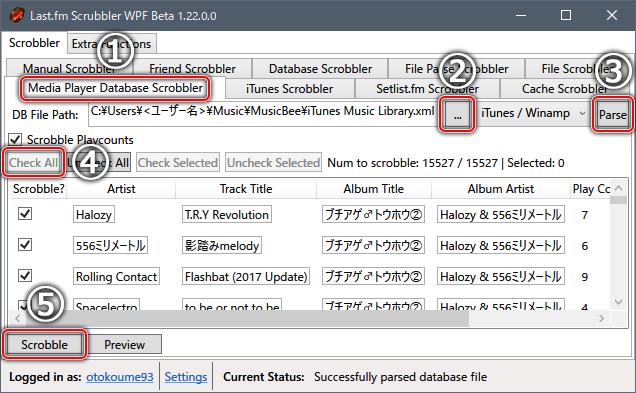
Task: Open the Setlist.fm Scrobbler tab
Action: 428,89
